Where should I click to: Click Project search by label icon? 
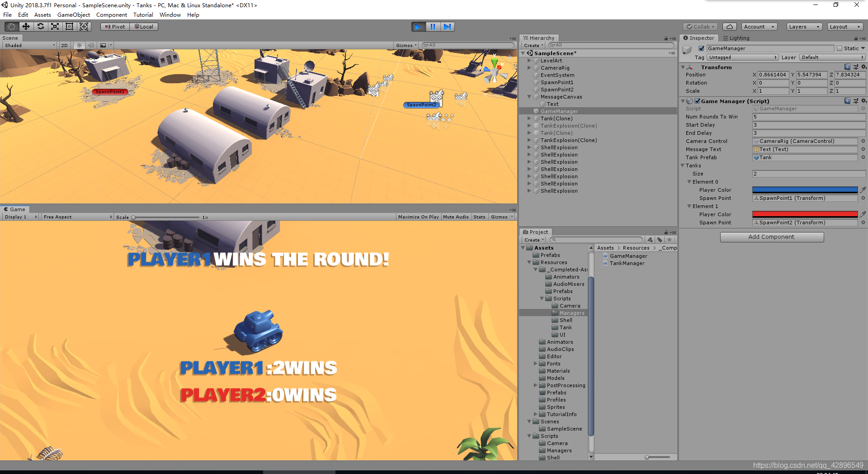click(x=660, y=240)
